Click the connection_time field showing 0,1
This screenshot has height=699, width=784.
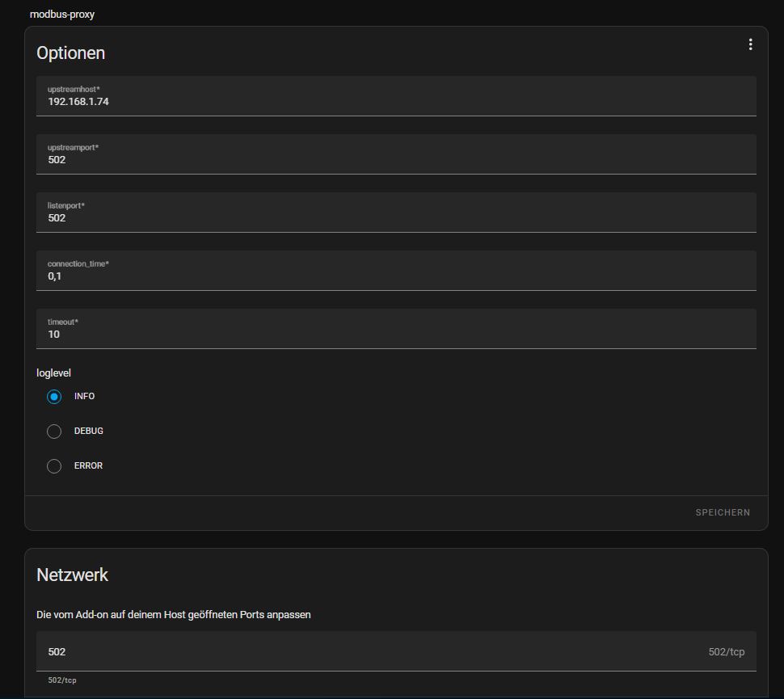(x=396, y=271)
